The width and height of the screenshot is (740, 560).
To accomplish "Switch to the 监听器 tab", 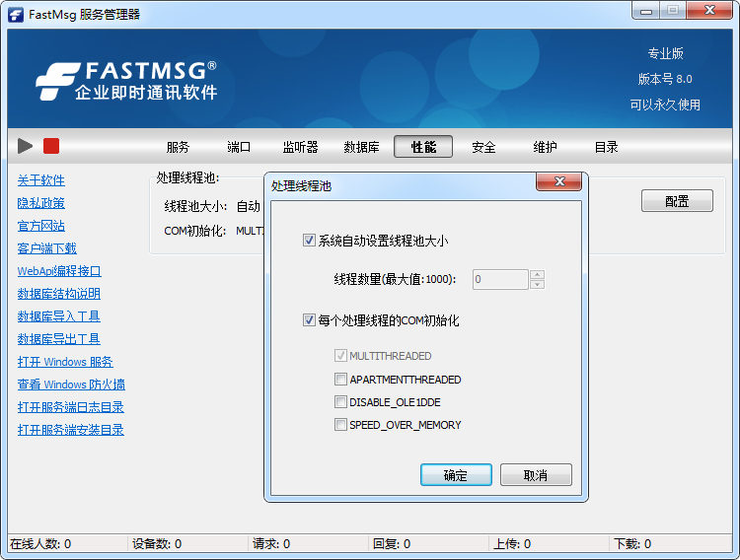I will click(x=300, y=147).
